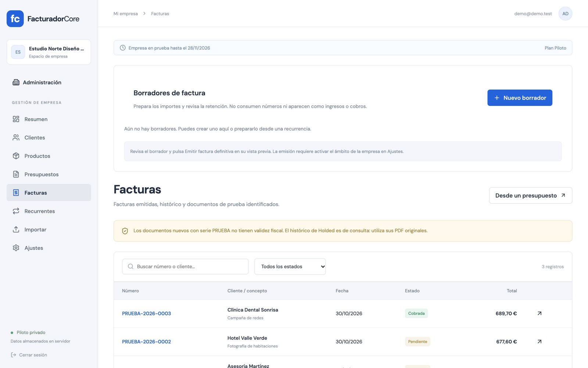
Task: Click the Clientes people icon
Action: click(x=16, y=137)
